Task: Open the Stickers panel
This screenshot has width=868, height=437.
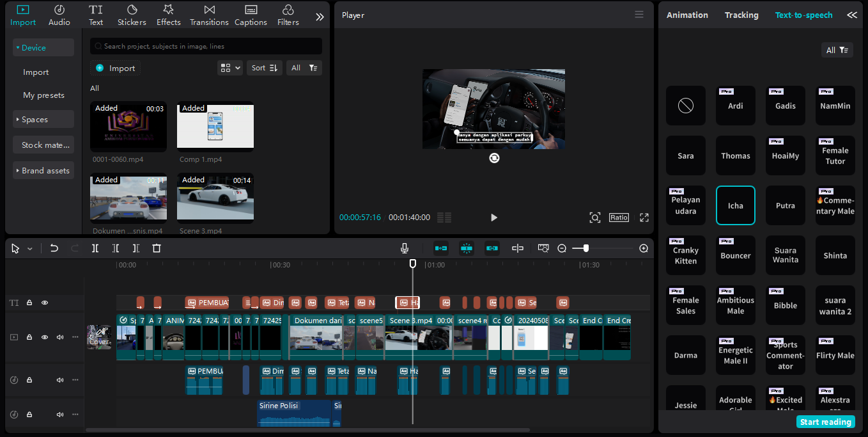Action: (x=132, y=15)
